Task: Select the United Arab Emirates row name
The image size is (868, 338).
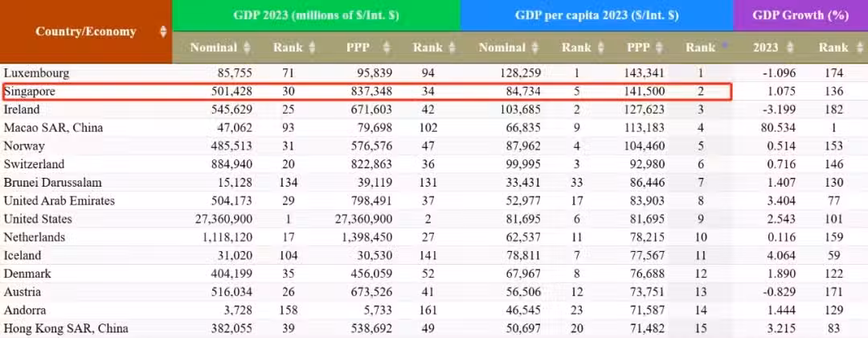Action: pyautogui.click(x=59, y=200)
